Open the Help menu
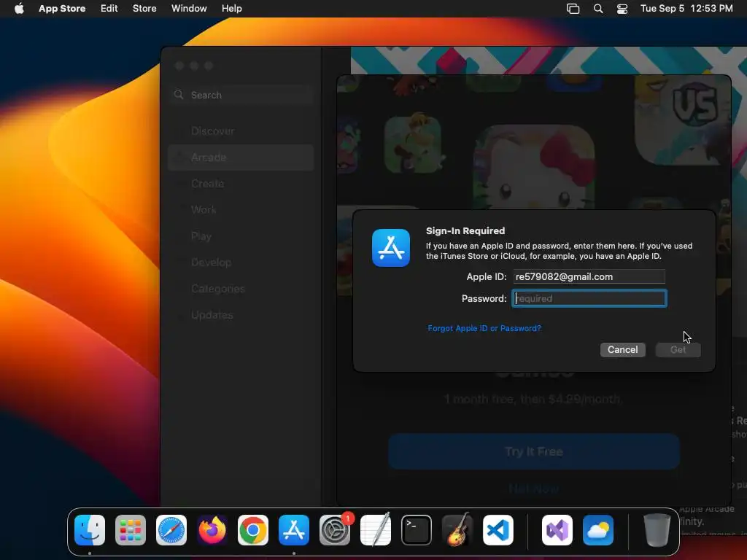Image resolution: width=747 pixels, height=560 pixels. [231, 9]
